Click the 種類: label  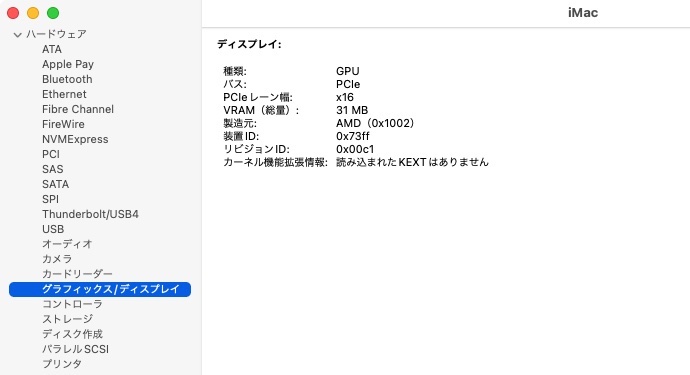click(x=235, y=71)
